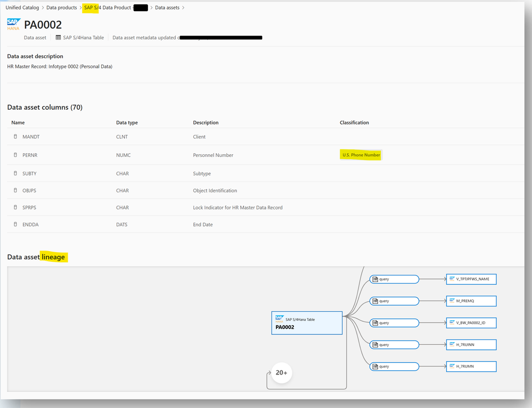Click SAP icon in H_7RUINN node
This screenshot has width=532, height=408.
[x=452, y=344]
